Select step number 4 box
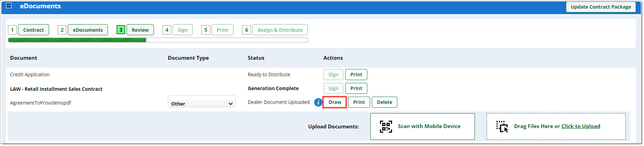 pyautogui.click(x=167, y=30)
